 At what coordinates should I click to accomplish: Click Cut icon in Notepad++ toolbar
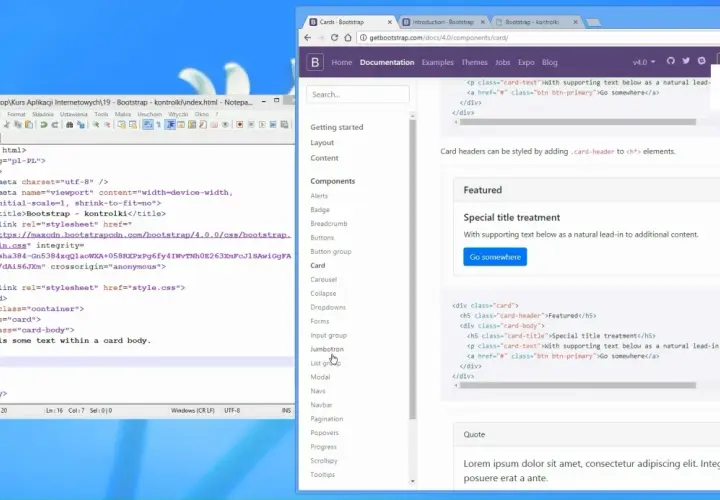click(6, 124)
